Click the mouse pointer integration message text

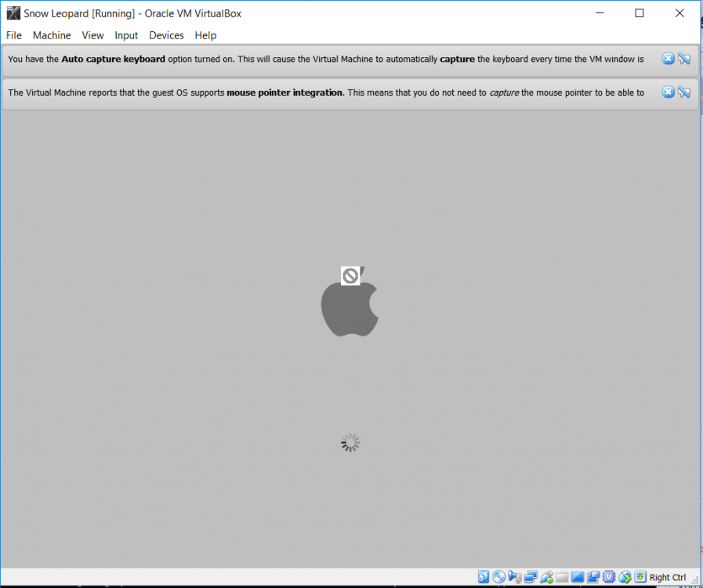pyautogui.click(x=326, y=93)
